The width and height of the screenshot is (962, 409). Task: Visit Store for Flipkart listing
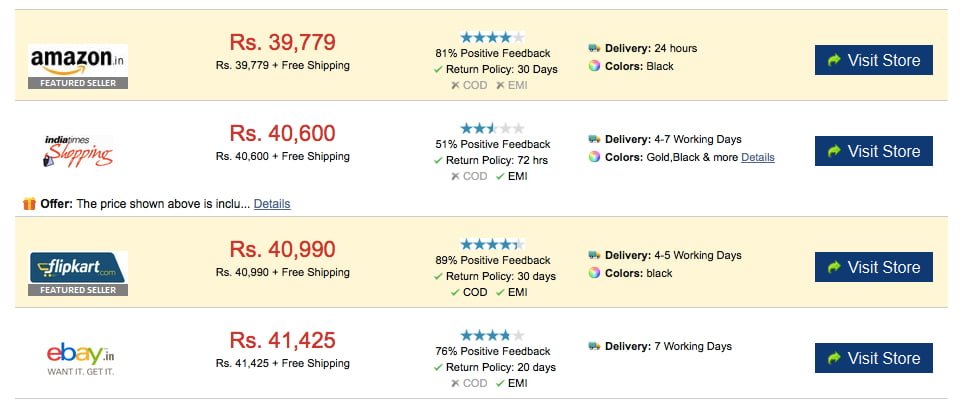(874, 267)
